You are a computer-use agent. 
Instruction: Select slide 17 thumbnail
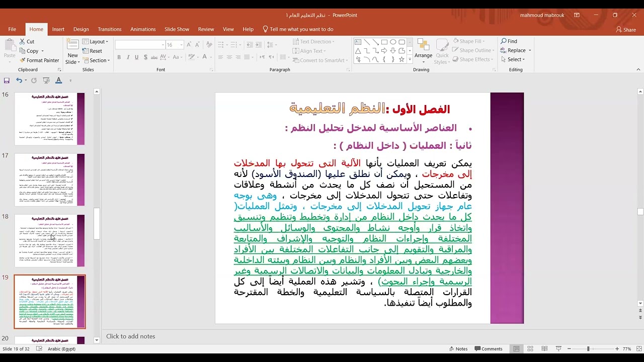click(49, 179)
